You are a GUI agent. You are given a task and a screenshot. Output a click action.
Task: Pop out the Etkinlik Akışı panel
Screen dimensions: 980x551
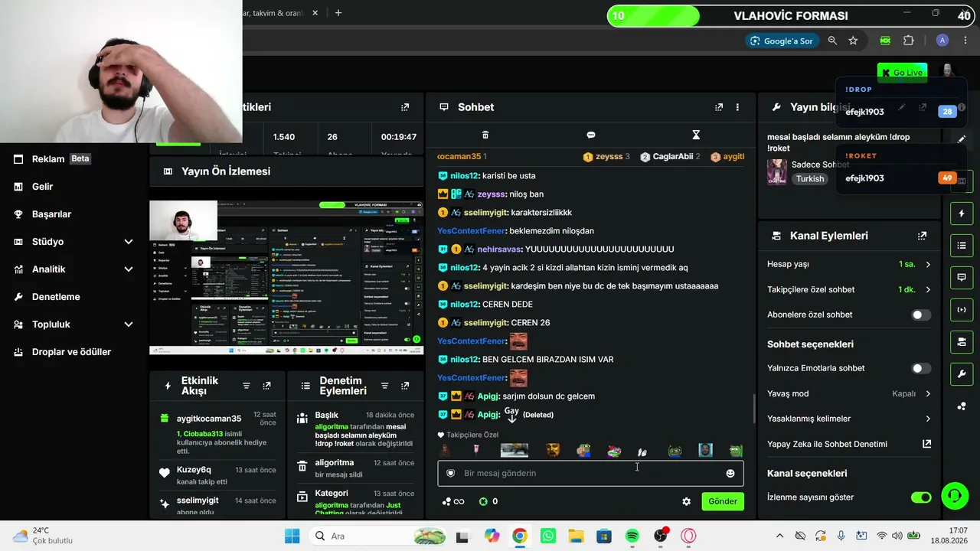(266, 386)
